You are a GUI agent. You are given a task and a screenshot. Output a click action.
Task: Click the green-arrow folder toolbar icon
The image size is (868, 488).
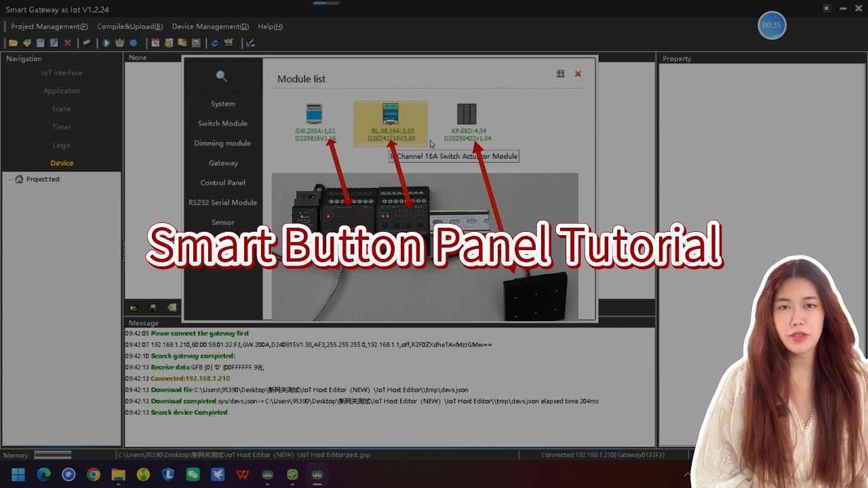[27, 43]
